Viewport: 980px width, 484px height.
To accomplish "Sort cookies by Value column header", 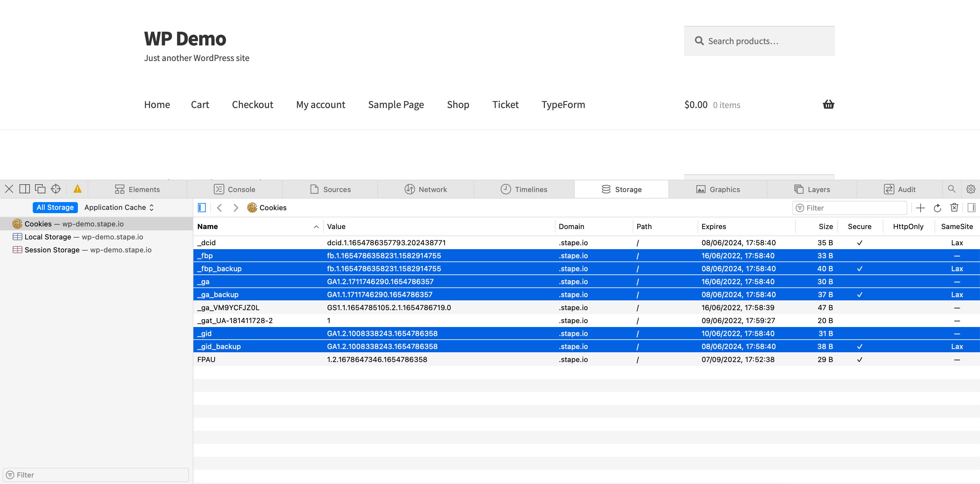I will [439, 227].
